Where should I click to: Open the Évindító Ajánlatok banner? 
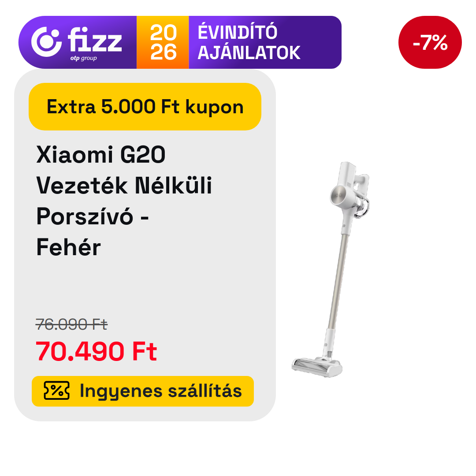[x=180, y=42]
